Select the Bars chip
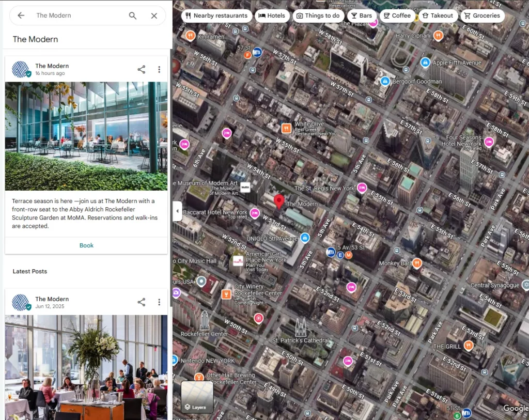Screen dimensions: 529x420 (x=362, y=15)
